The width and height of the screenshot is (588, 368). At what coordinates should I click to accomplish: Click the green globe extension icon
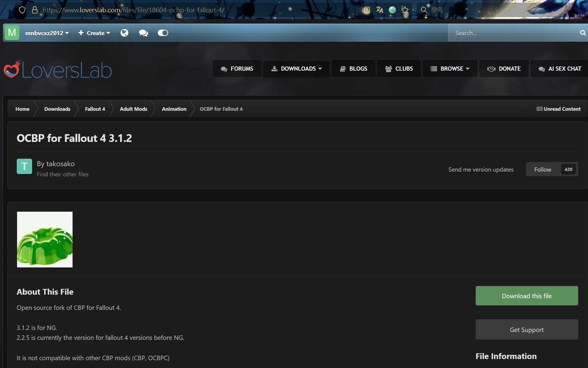(392, 10)
